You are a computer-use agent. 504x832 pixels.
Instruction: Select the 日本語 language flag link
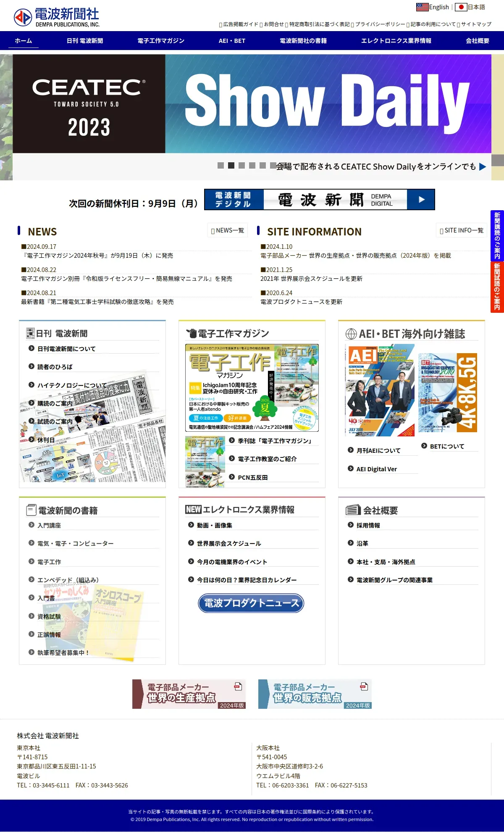470,7
